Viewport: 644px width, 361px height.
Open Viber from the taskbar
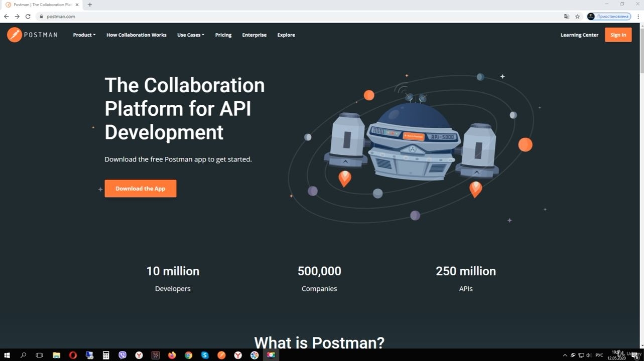tap(122, 355)
